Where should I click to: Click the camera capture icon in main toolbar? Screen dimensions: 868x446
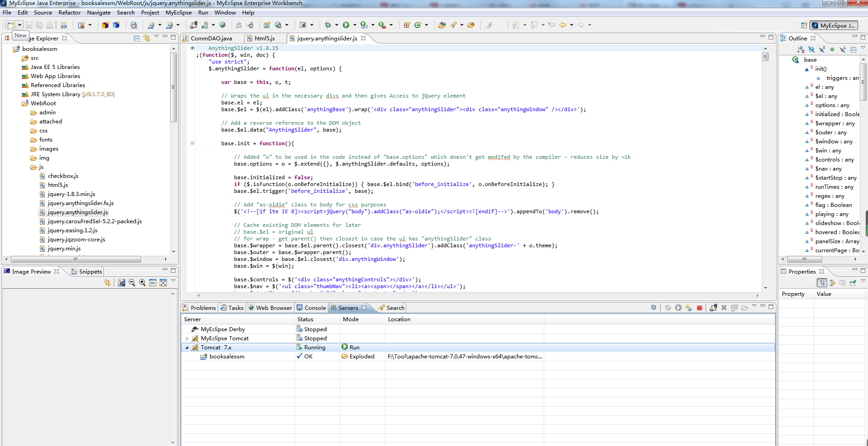(x=303, y=25)
